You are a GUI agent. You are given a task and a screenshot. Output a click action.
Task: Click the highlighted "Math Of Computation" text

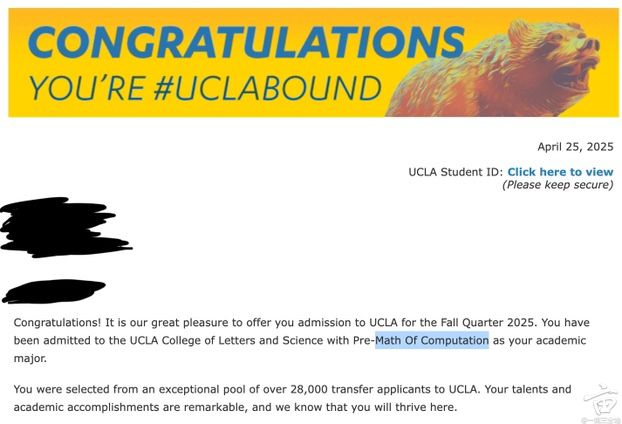pos(431,341)
